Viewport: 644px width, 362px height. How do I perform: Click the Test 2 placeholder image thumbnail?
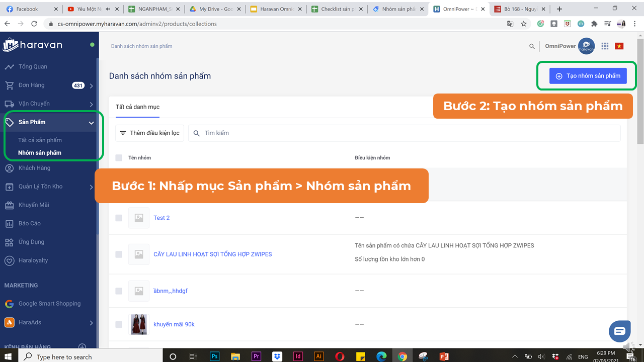pyautogui.click(x=139, y=218)
